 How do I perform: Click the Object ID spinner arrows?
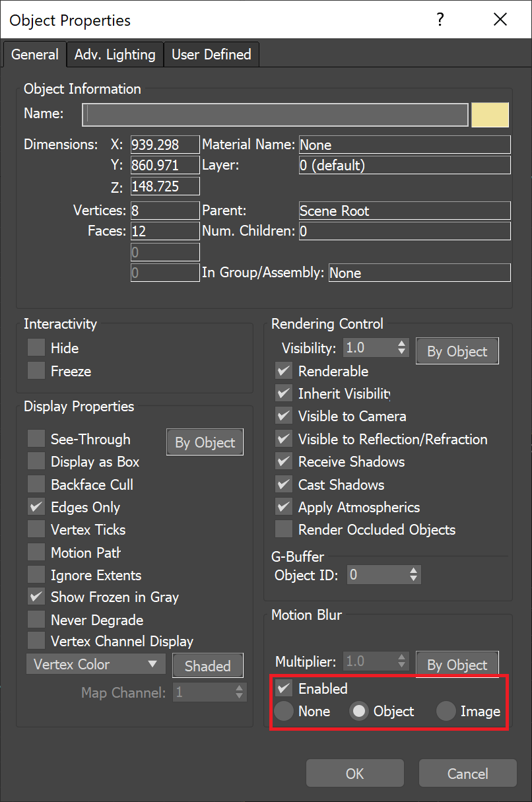pos(413,574)
